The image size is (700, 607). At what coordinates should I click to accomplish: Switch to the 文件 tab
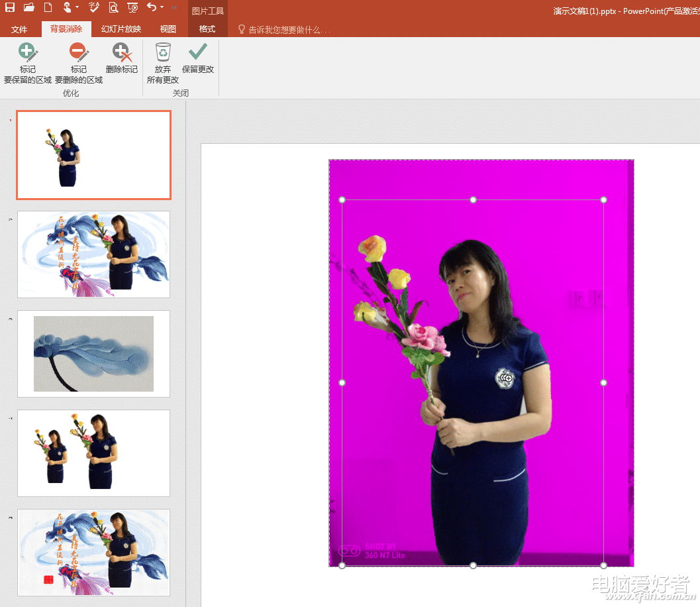[x=20, y=29]
